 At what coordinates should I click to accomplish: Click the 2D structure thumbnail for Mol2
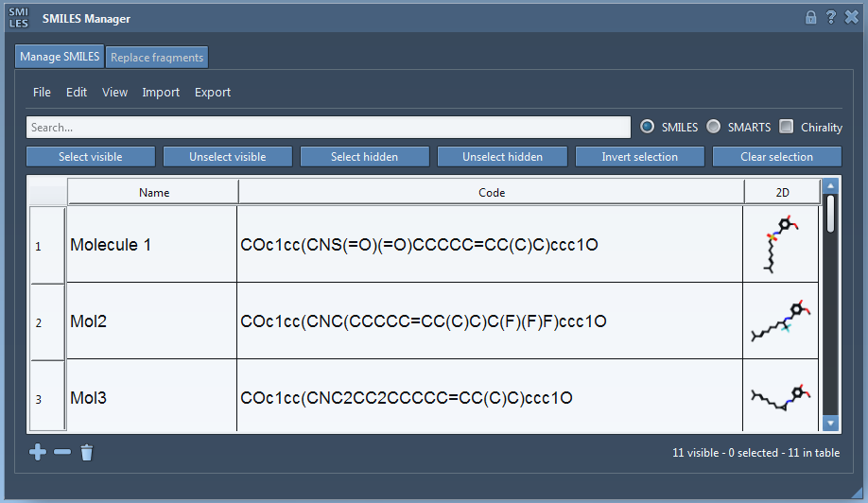point(781,321)
